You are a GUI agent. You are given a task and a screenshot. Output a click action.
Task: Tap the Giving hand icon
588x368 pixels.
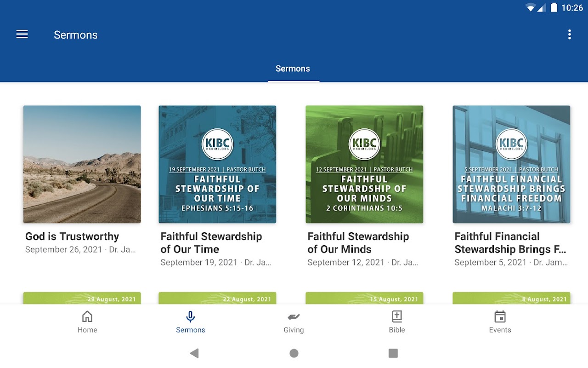tap(294, 317)
